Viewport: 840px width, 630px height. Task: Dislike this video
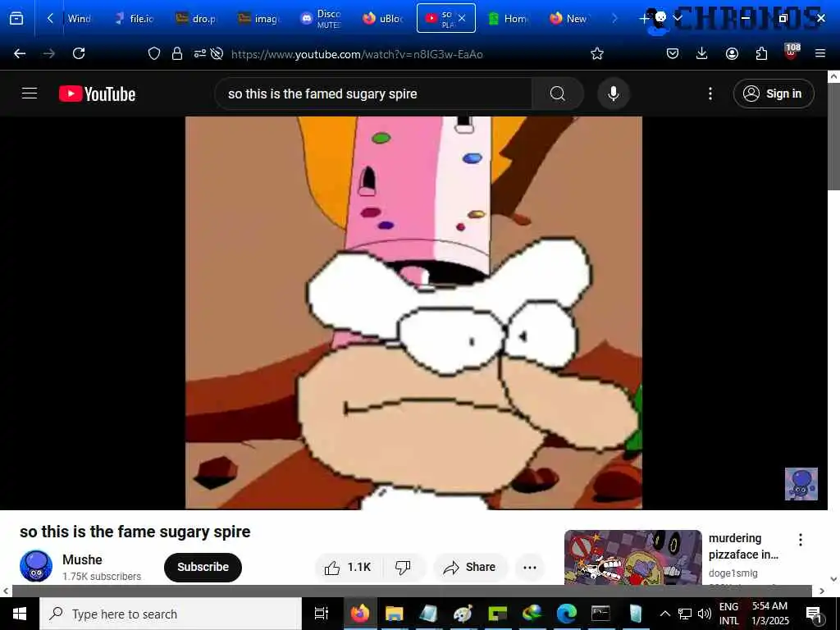pyautogui.click(x=404, y=568)
